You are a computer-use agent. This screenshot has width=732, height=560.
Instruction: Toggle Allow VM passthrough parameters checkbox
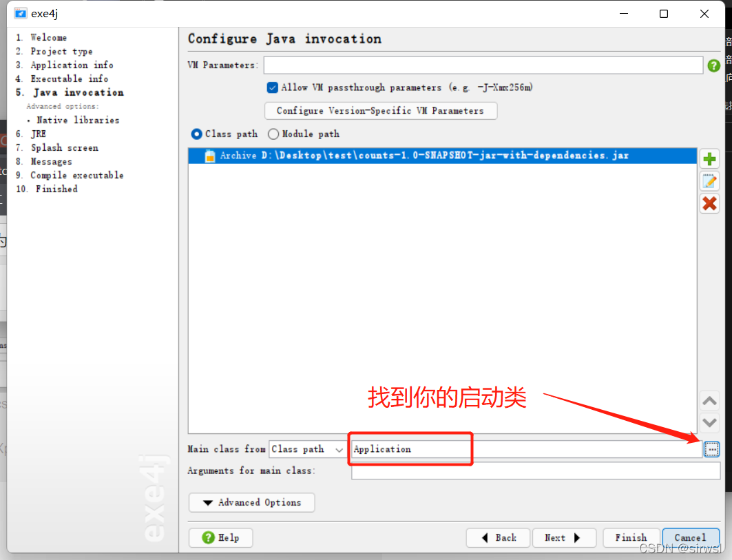click(x=273, y=87)
